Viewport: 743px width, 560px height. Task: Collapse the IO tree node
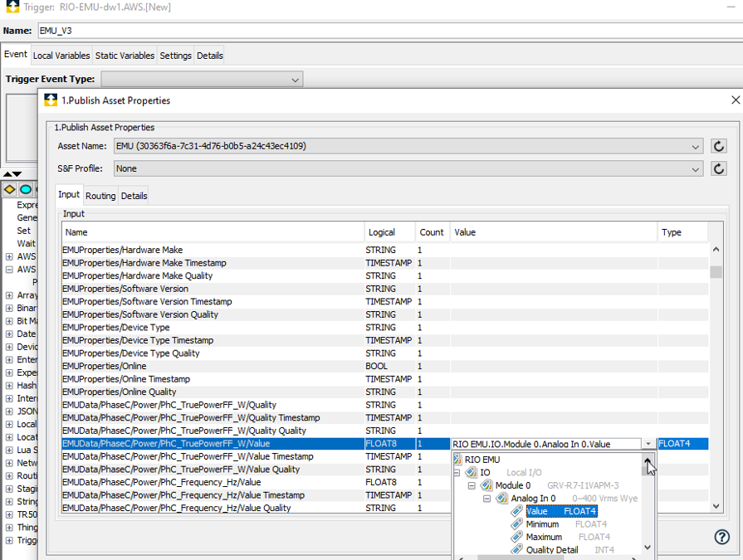[457, 472]
